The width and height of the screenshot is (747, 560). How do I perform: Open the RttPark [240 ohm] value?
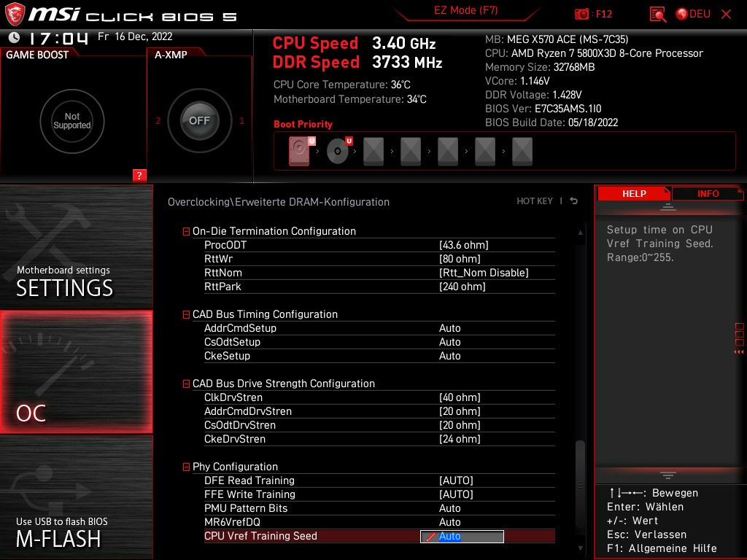[462, 287]
